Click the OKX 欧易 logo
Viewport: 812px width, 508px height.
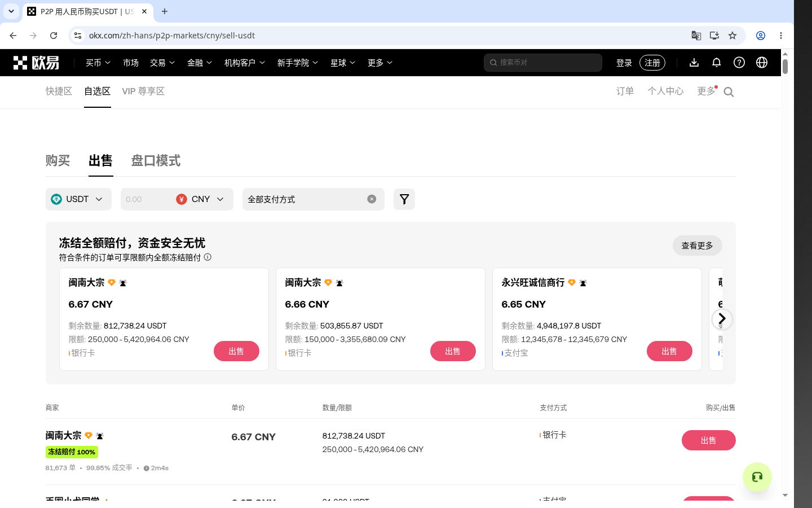pos(36,63)
